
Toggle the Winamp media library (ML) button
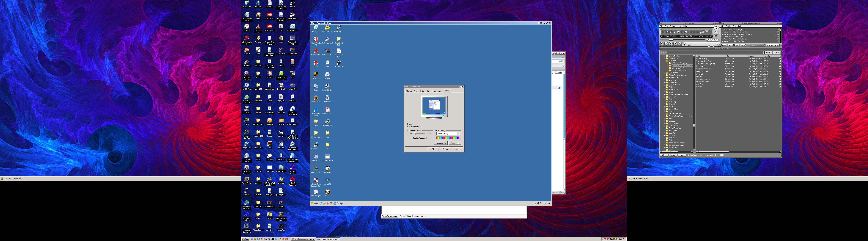coord(717,40)
